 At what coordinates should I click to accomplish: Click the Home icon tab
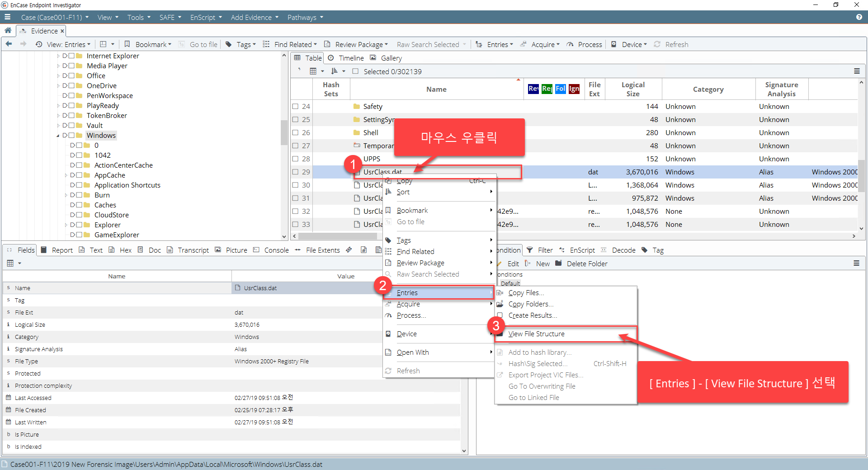(8, 31)
